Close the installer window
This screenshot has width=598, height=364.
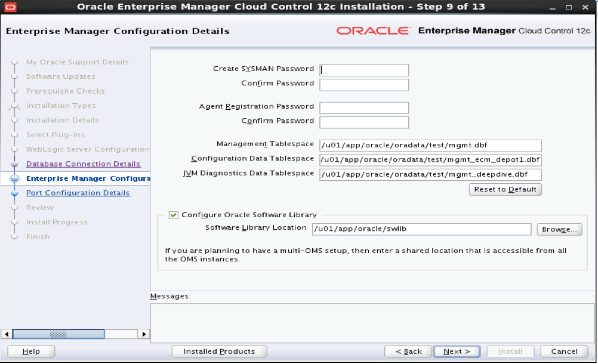tap(585, 7)
